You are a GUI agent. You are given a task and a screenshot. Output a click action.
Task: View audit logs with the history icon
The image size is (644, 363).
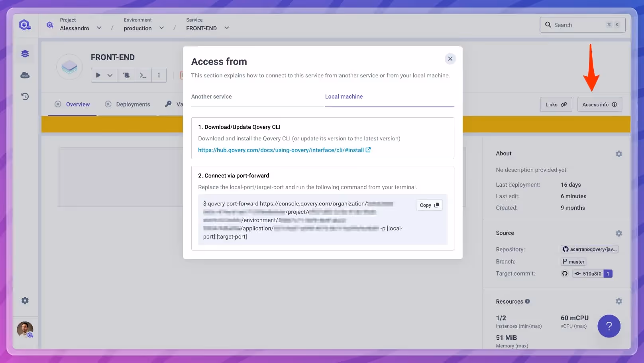[x=25, y=96]
